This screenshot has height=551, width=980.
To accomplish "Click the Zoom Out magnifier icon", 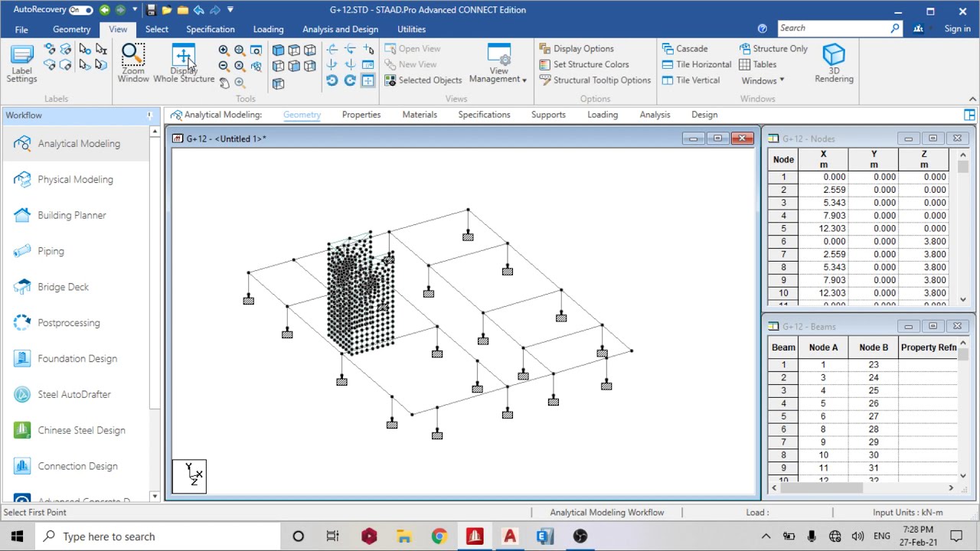I will [x=224, y=66].
